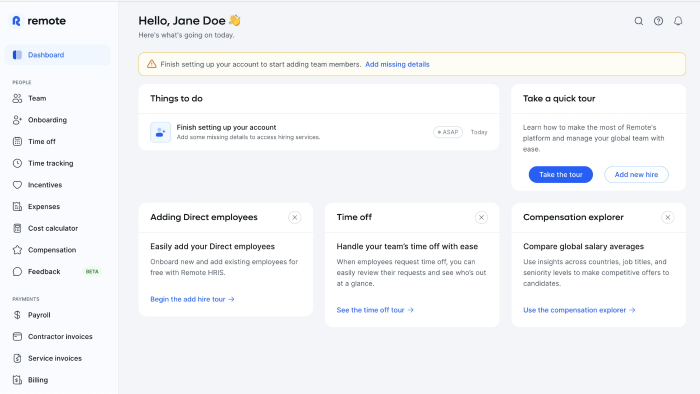Image resolution: width=700 pixels, height=394 pixels.
Task: Click the Service invoices icon
Action: pyautogui.click(x=17, y=358)
